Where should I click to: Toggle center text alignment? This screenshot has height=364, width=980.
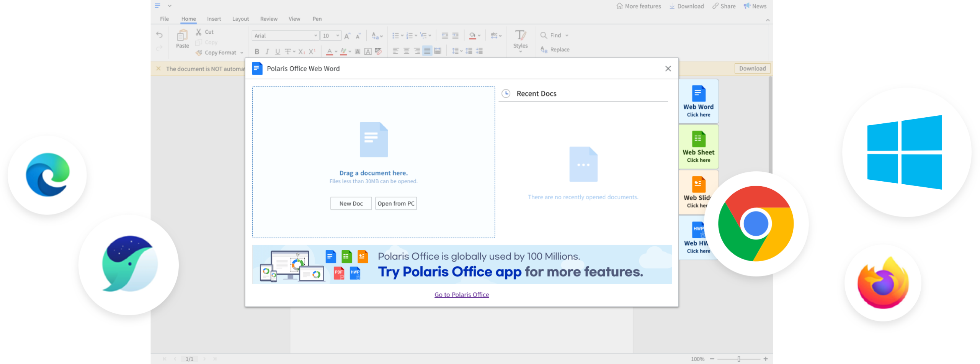[x=407, y=51]
